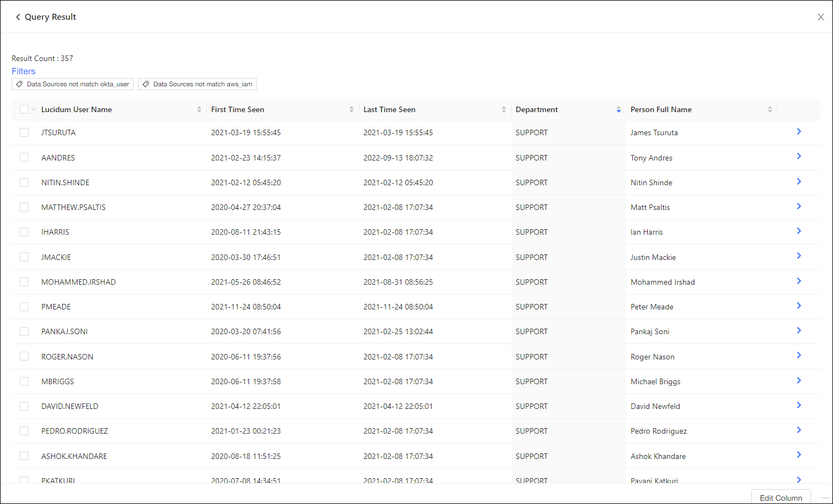Screen dimensions: 833x504
Task: Select checkbox for JMACKIE row
Action: [x=24, y=257]
